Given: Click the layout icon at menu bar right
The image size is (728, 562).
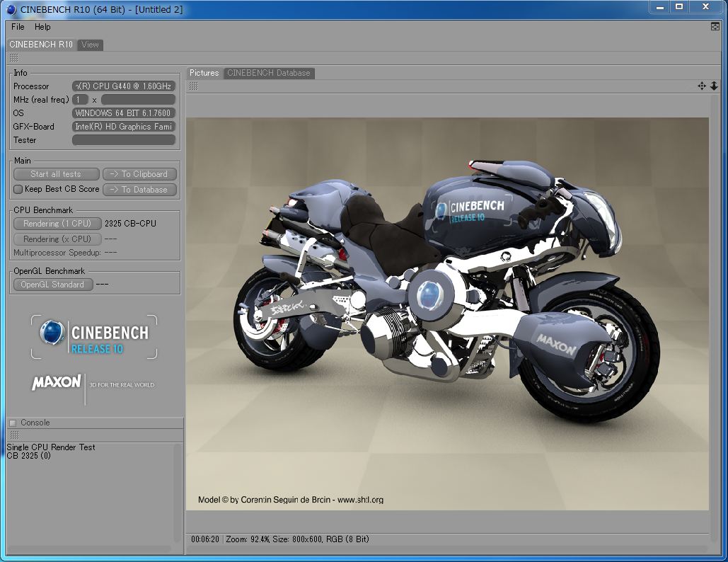Looking at the screenshot, I should 715,26.
